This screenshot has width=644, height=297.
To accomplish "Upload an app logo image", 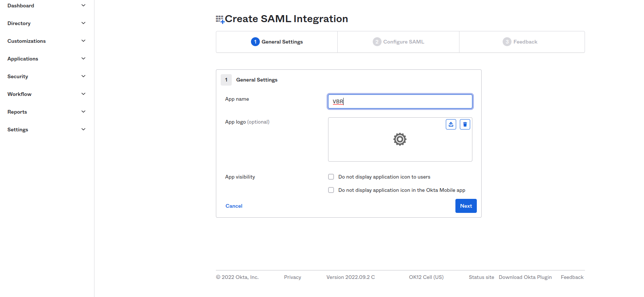I will click(451, 124).
